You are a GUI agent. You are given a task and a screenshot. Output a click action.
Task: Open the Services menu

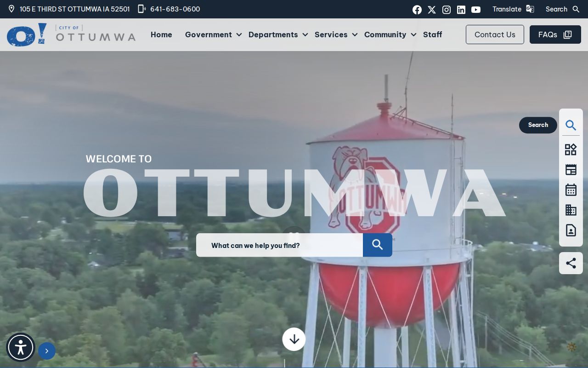pos(331,34)
